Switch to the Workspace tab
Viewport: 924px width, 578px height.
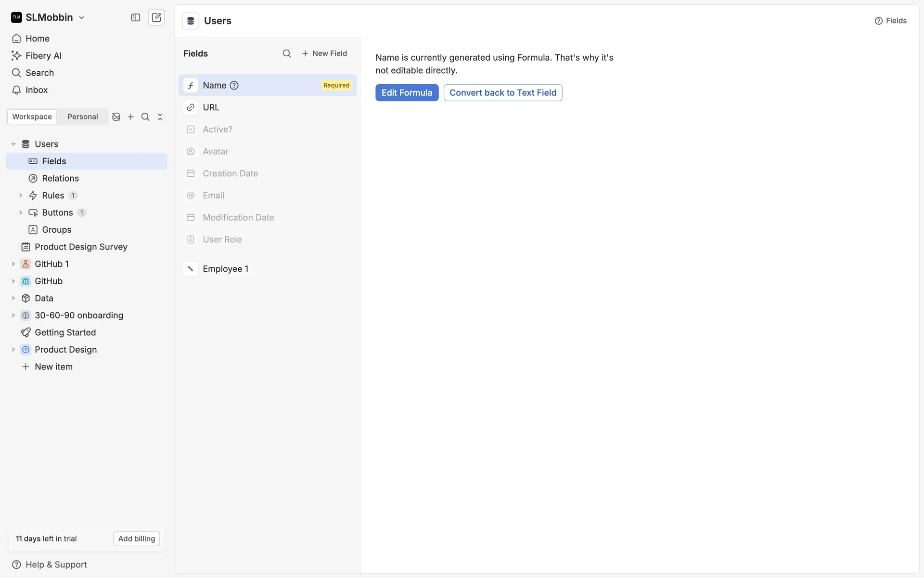(32, 117)
